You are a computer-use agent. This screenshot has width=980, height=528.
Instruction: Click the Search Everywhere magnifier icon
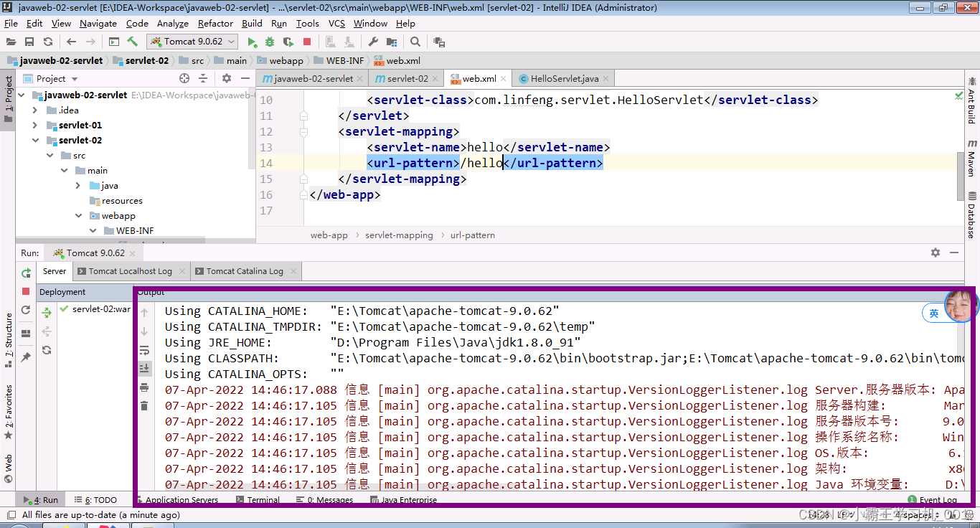pyautogui.click(x=415, y=42)
